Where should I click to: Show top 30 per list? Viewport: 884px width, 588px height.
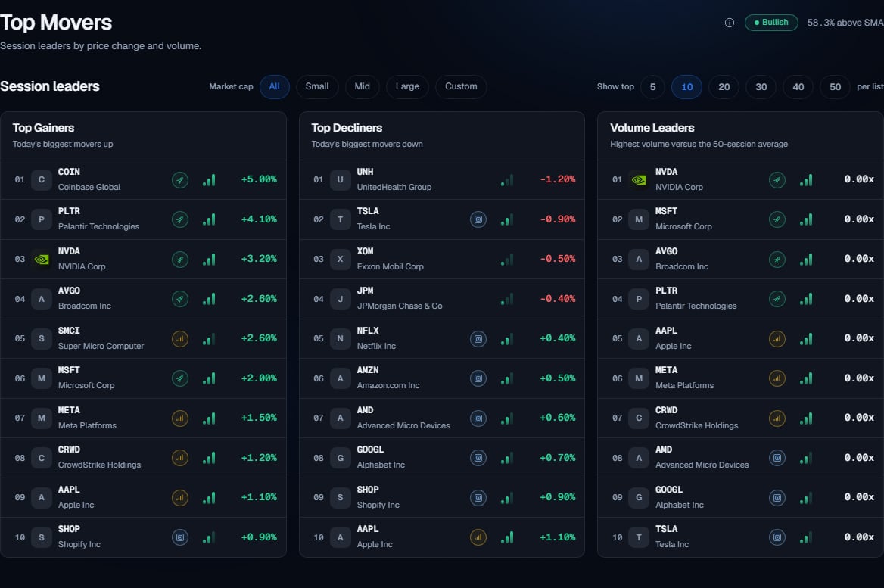point(761,87)
